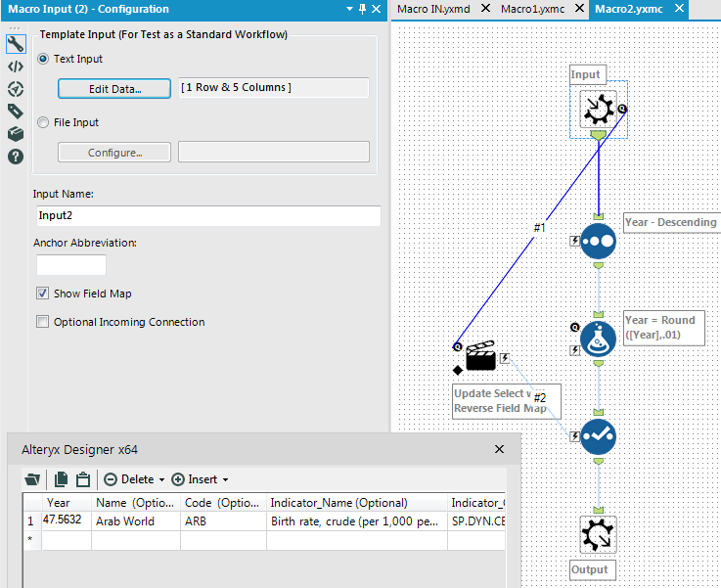Click the Indicator_Name (Optional) column header
The image size is (721, 588).
[x=357, y=503]
